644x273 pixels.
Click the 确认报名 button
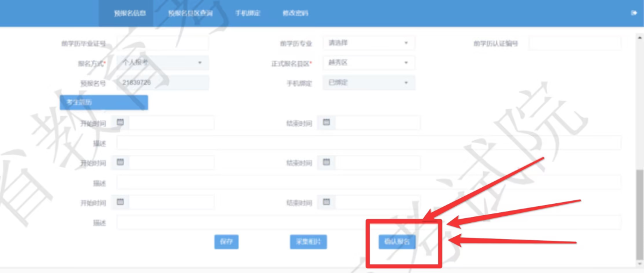tap(397, 241)
